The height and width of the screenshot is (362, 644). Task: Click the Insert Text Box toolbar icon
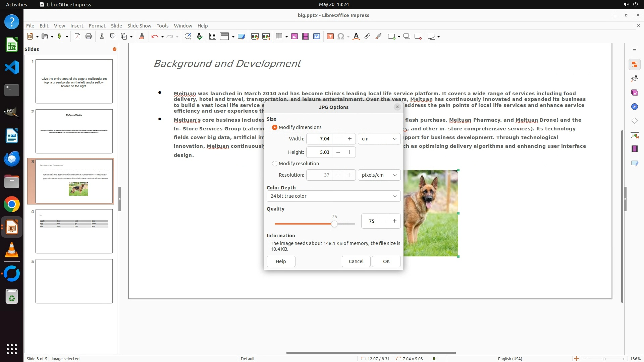point(330,37)
